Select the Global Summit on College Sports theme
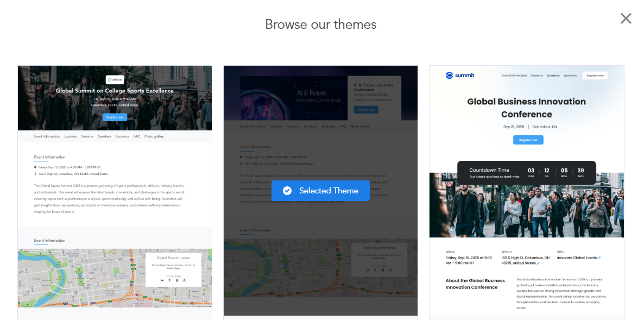Viewport: 644px width, 320px height. (115, 190)
